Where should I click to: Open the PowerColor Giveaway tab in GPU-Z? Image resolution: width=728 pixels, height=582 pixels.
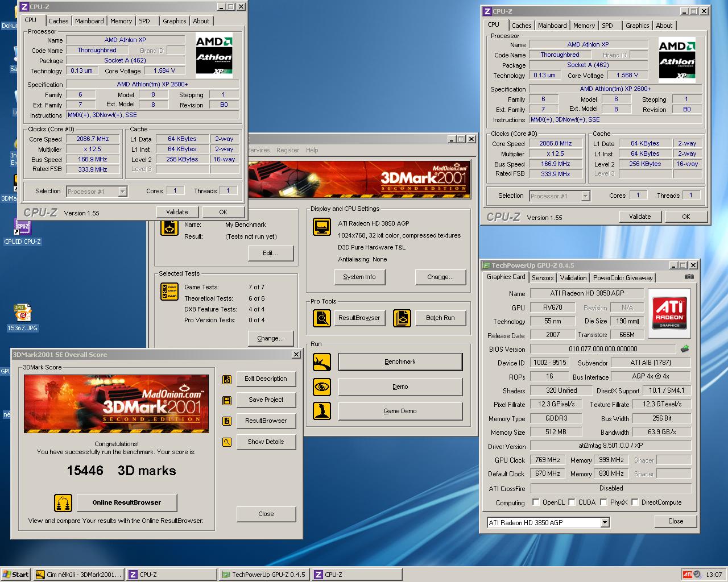(623, 278)
